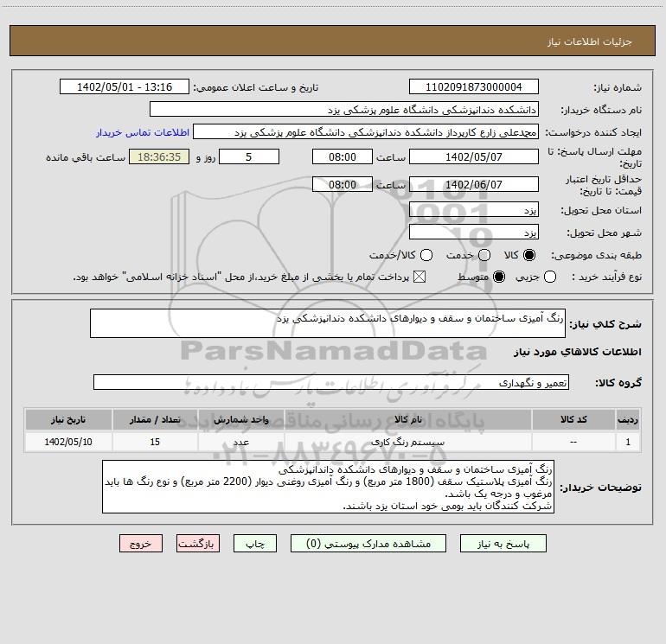Screen dimensions: 666x644
Task: Click the announcement date field 1402/05/01 - 13:16
Action: coord(125,87)
